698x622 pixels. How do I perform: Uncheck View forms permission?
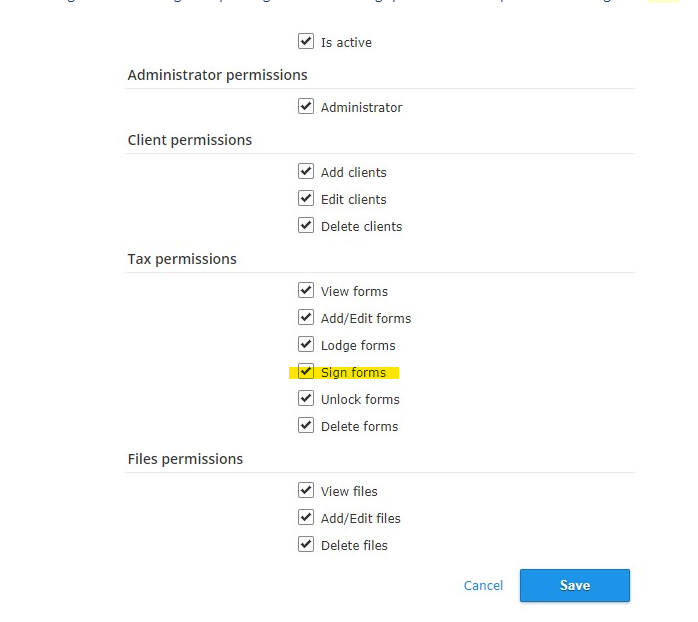306,290
